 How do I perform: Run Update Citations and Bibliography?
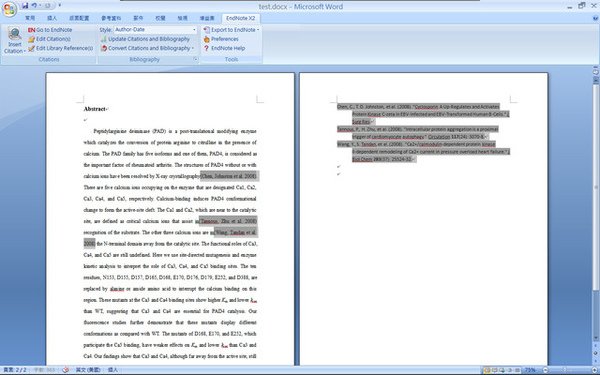(145, 39)
